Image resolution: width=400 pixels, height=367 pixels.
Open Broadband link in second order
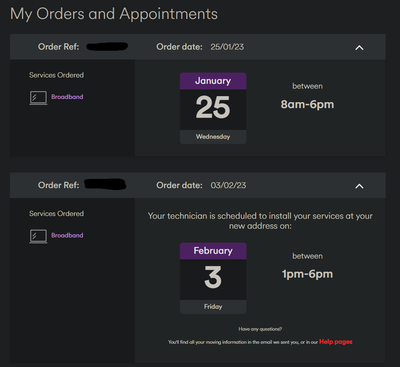(x=67, y=235)
